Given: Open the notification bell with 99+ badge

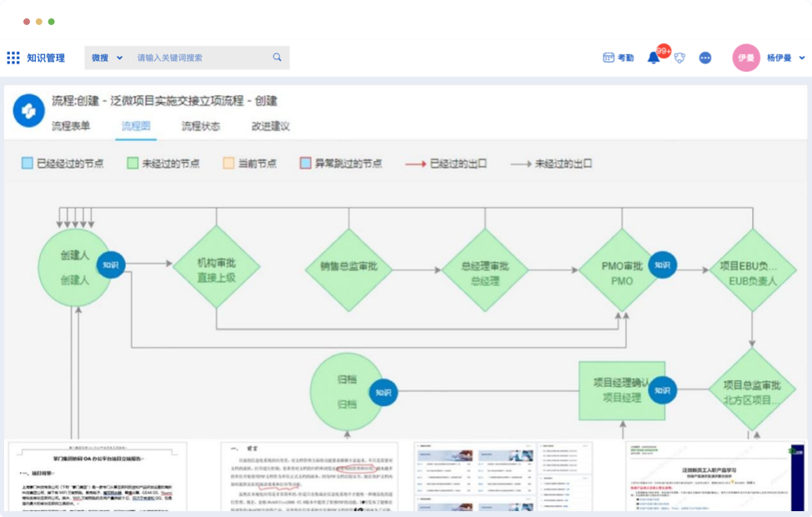Looking at the screenshot, I should coord(654,58).
